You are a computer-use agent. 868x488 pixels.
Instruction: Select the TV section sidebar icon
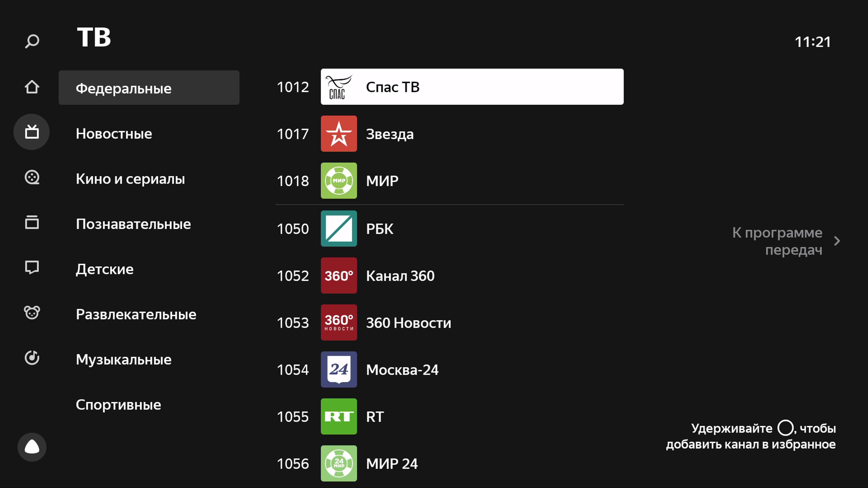(32, 132)
